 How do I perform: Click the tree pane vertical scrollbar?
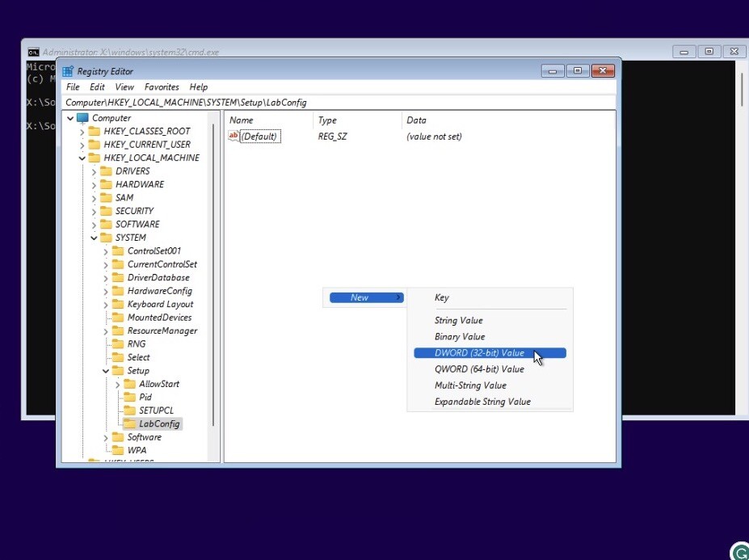(213, 275)
